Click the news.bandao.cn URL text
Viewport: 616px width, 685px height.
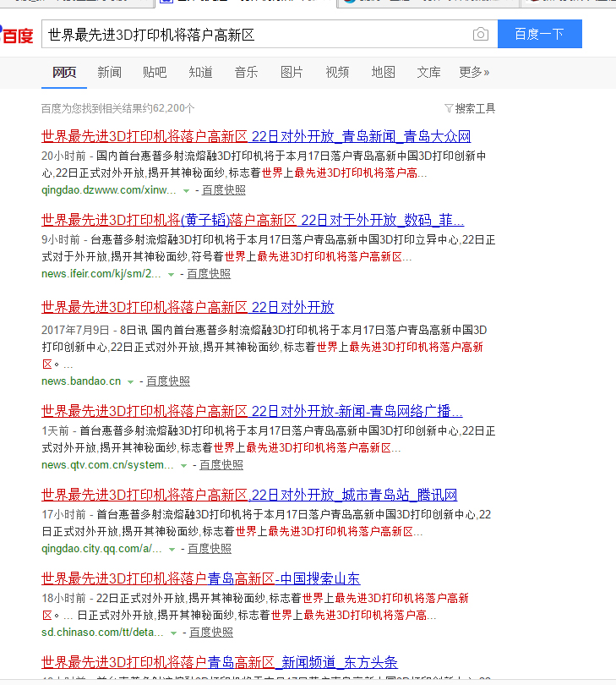click(x=81, y=381)
